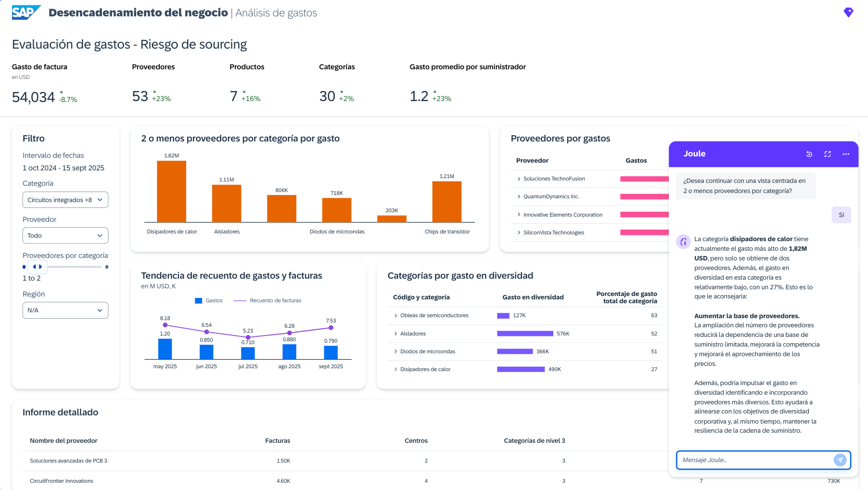The image size is (868, 490).
Task: Expand Obleas de semiconductores category
Action: (x=396, y=316)
